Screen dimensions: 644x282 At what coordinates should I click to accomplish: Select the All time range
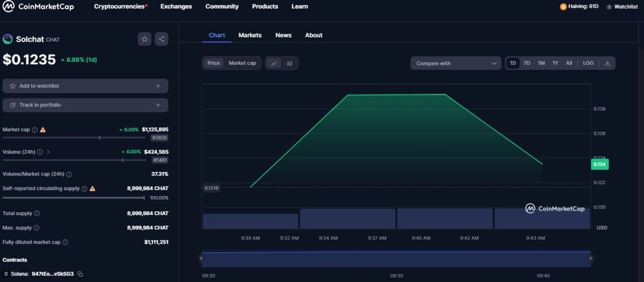569,63
